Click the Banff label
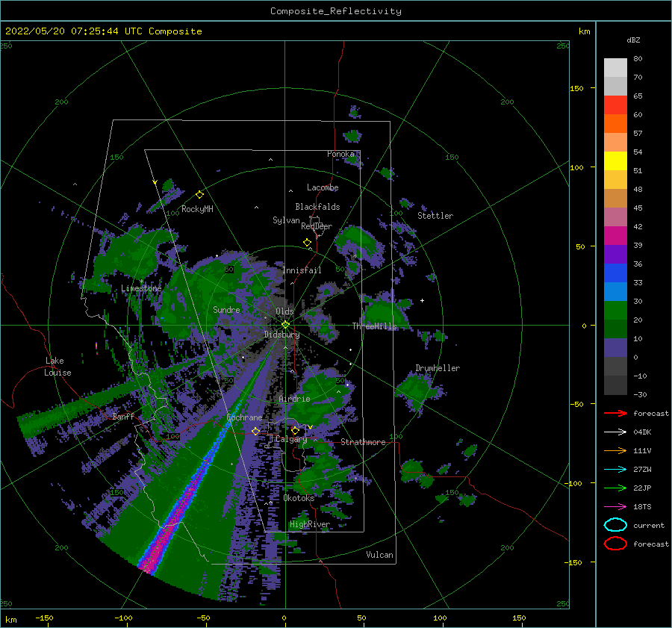 123,417
